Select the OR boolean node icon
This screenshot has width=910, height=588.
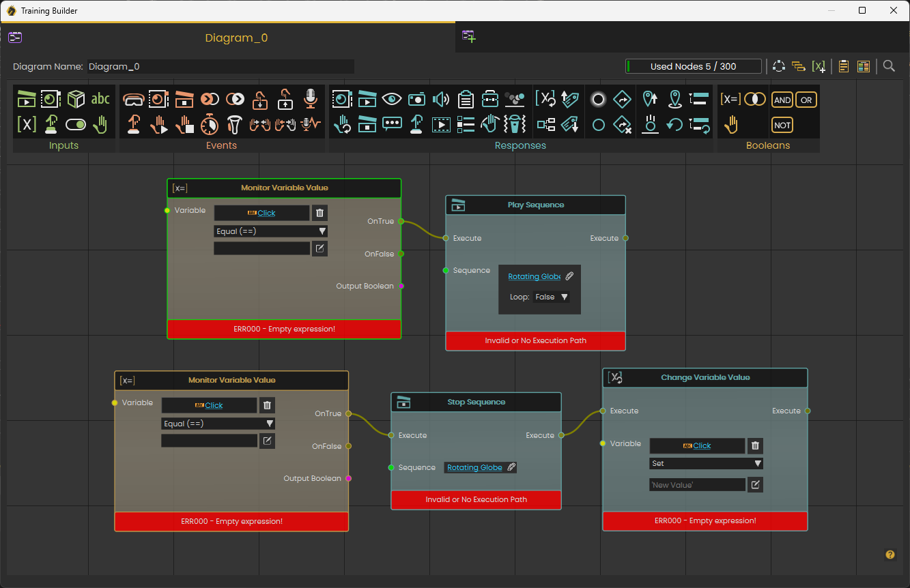click(806, 100)
